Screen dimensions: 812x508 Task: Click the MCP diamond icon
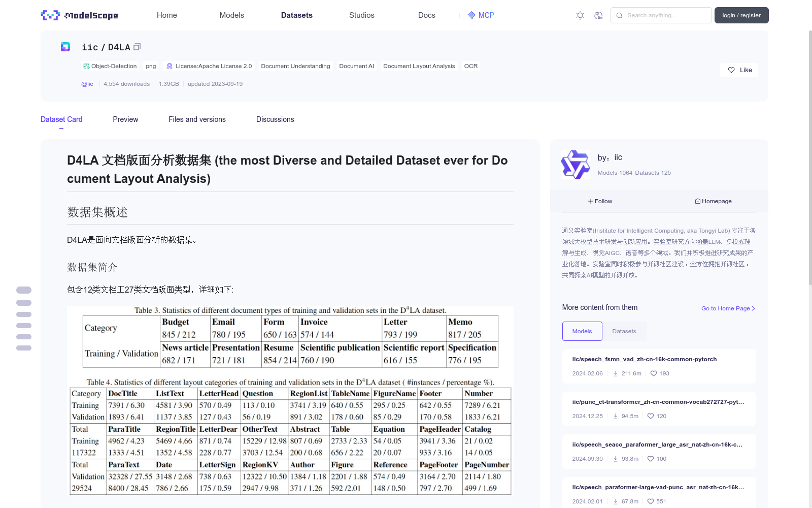click(471, 15)
